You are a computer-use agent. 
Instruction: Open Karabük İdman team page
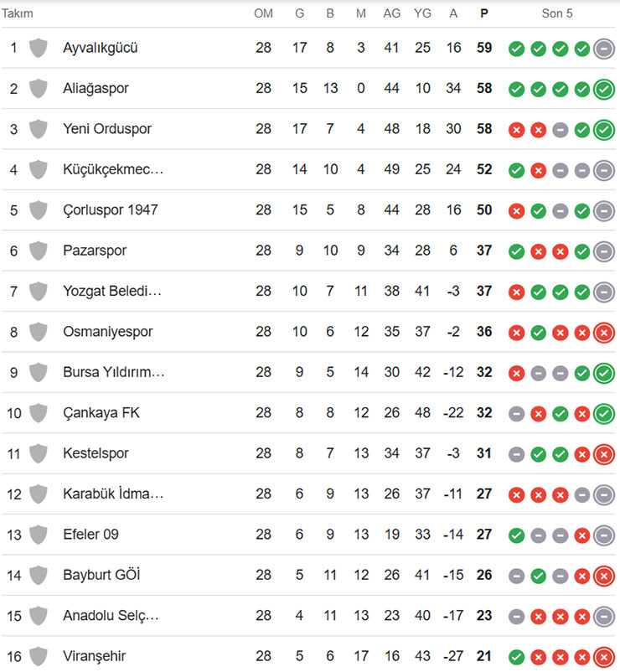[113, 494]
